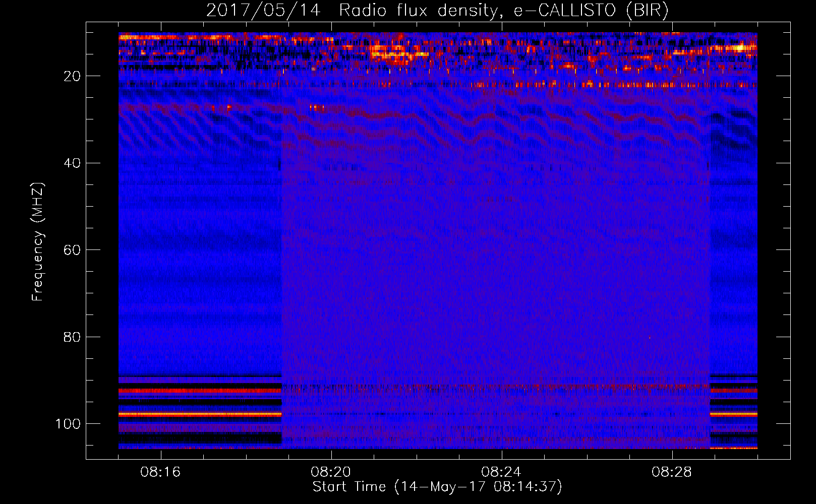
Task: Click the 40 frequency tick label
Action: 72,163
